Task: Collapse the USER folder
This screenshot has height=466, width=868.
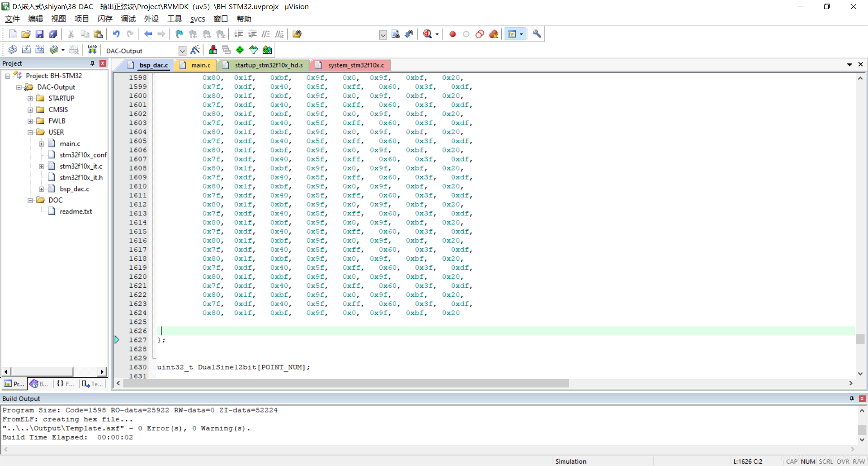Action: pos(30,133)
